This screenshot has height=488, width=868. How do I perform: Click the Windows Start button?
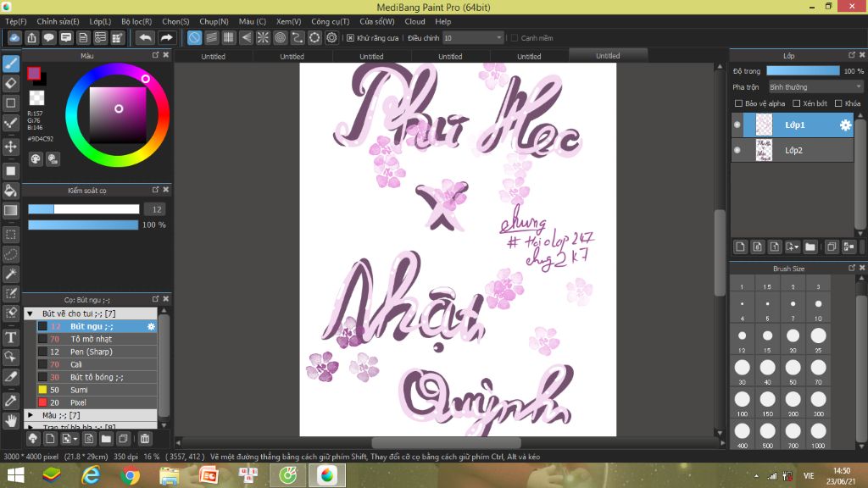coord(15,475)
